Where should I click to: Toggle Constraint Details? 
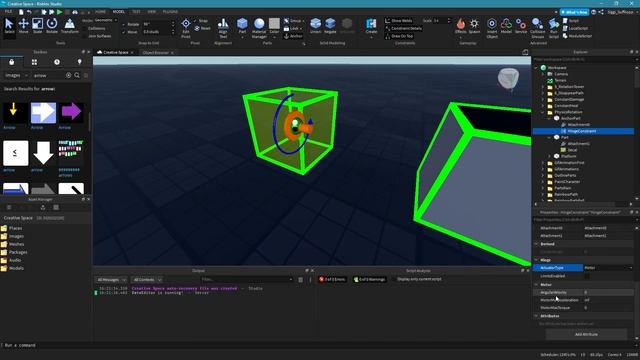(403, 28)
